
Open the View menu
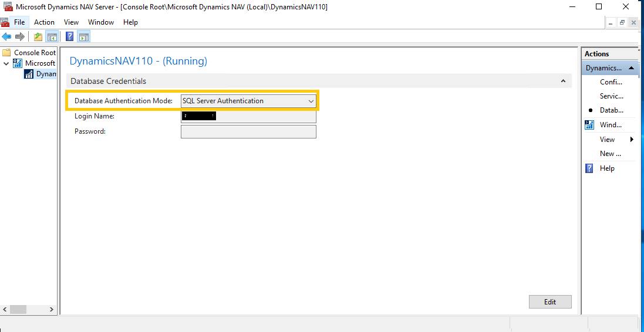72,22
